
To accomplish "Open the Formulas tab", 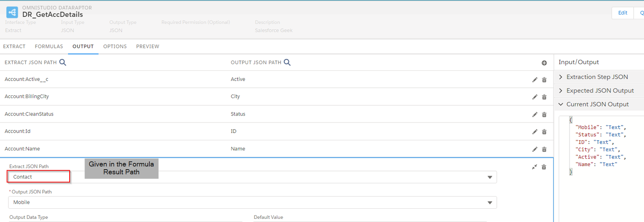I will [49, 46].
